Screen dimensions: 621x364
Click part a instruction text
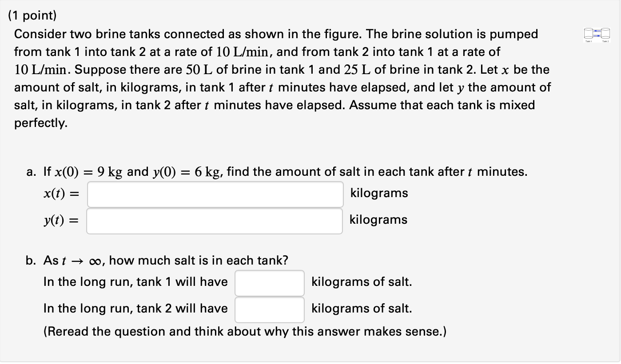point(284,171)
